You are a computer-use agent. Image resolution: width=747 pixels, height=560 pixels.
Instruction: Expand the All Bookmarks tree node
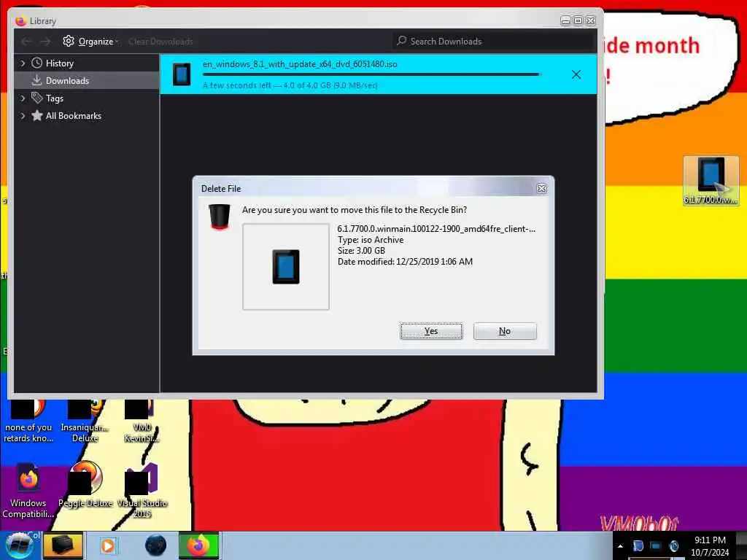coord(23,116)
